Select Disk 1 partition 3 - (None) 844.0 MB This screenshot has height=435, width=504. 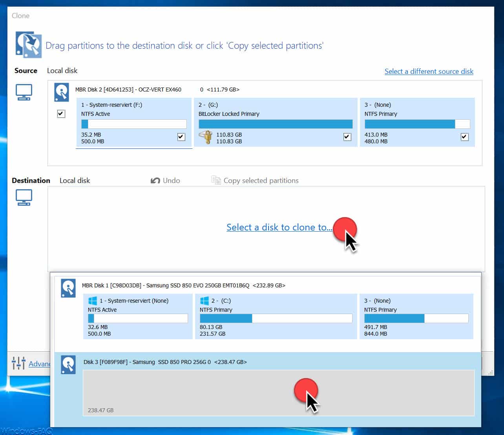pos(416,316)
